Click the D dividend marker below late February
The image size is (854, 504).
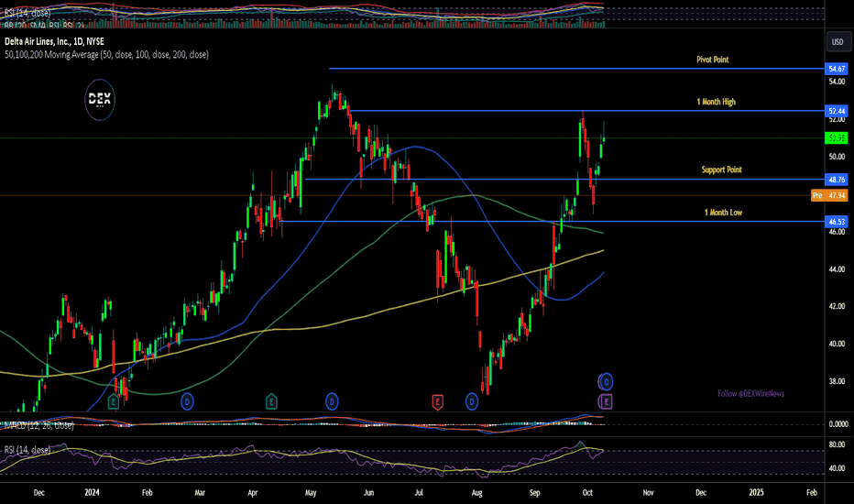click(187, 402)
